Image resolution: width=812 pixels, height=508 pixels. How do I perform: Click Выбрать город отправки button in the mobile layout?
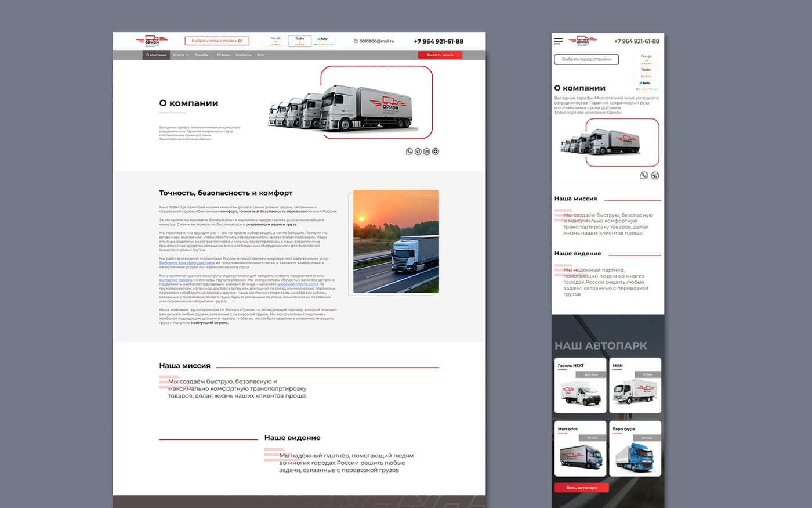click(x=586, y=59)
